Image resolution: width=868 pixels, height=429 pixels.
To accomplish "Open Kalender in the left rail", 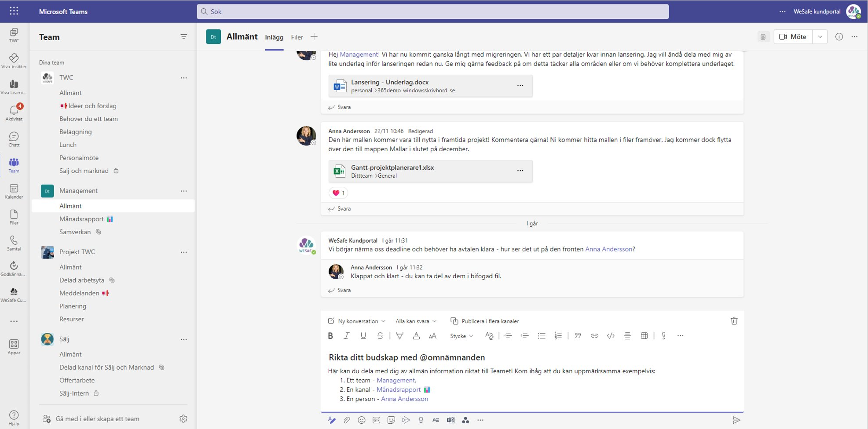I will pyautogui.click(x=14, y=191).
